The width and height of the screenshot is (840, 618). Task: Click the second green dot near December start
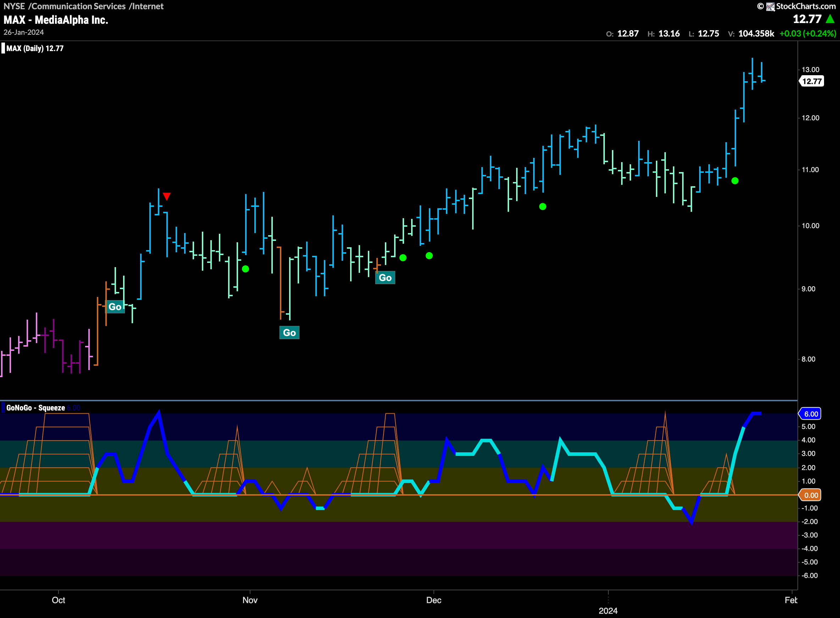[x=429, y=256]
